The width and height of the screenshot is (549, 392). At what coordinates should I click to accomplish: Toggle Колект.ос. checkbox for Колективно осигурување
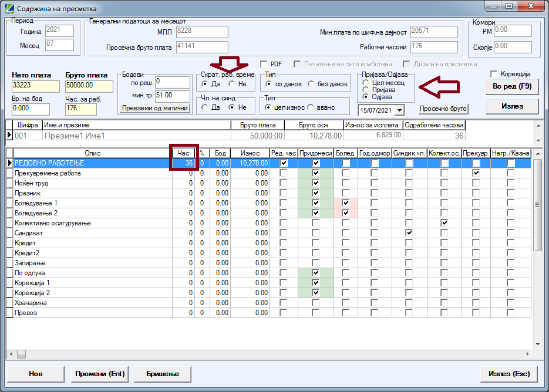(x=444, y=223)
